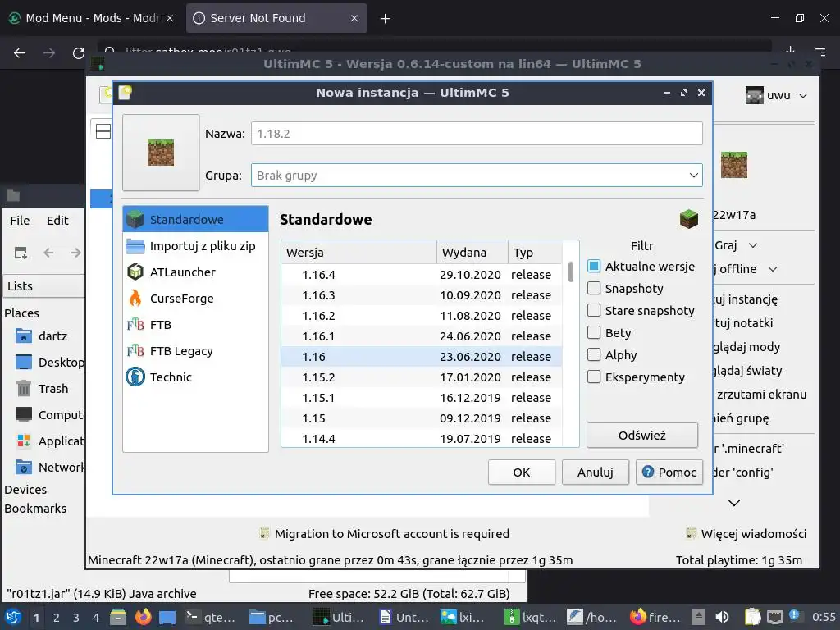Image resolution: width=840 pixels, height=630 pixels.
Task: Click the grass cube icon beside Standardowe heading
Action: [689, 219]
